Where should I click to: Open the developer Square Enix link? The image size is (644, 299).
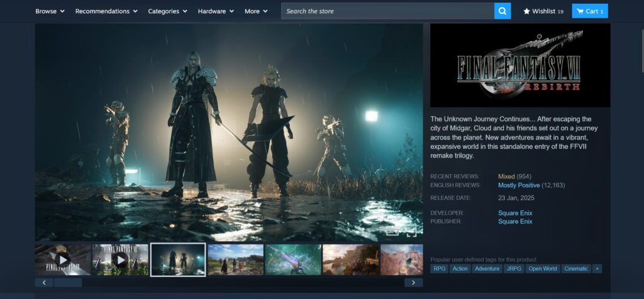point(515,213)
